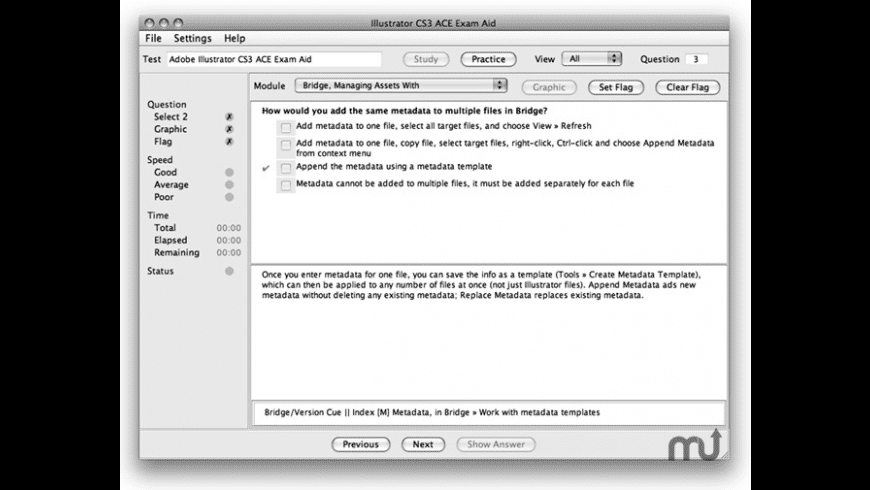Minimize the Exam Aid window
The image size is (870, 490).
(x=164, y=23)
